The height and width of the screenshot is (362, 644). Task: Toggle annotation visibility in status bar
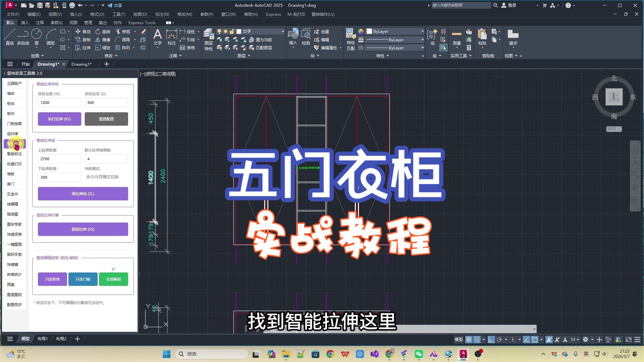click(x=549, y=340)
